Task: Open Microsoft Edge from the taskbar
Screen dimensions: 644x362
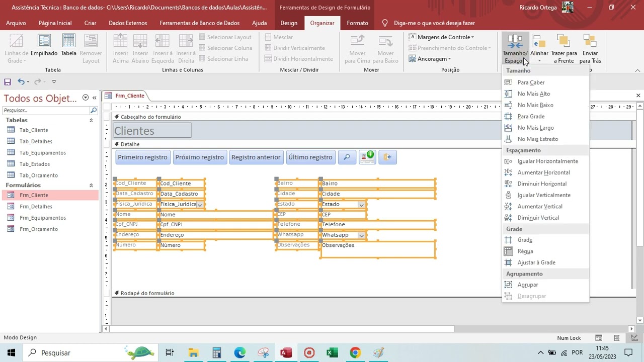Action: [x=239, y=352]
